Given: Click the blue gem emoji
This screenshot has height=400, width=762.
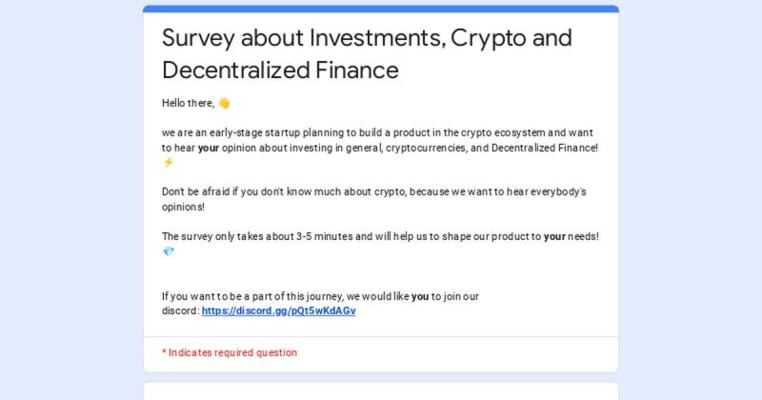Looking at the screenshot, I should click(x=168, y=252).
